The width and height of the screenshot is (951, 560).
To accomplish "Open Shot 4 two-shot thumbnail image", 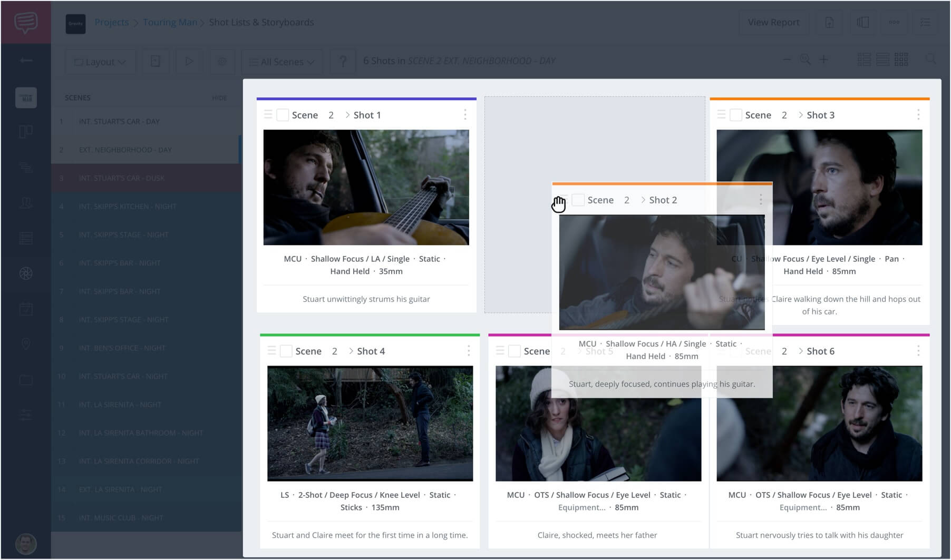I will [370, 423].
